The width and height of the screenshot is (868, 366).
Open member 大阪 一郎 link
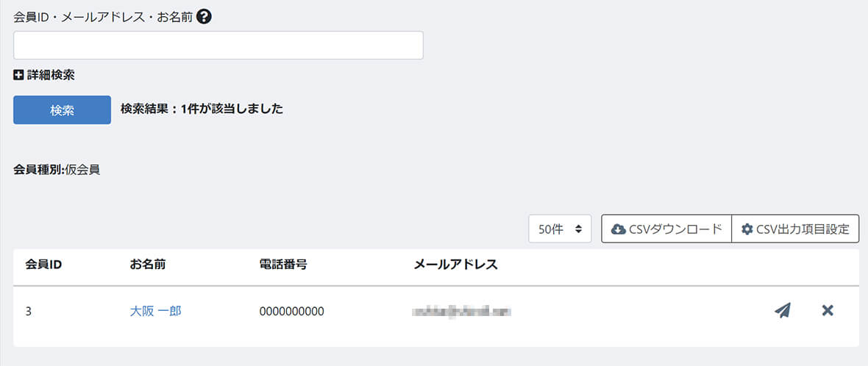coord(155,312)
